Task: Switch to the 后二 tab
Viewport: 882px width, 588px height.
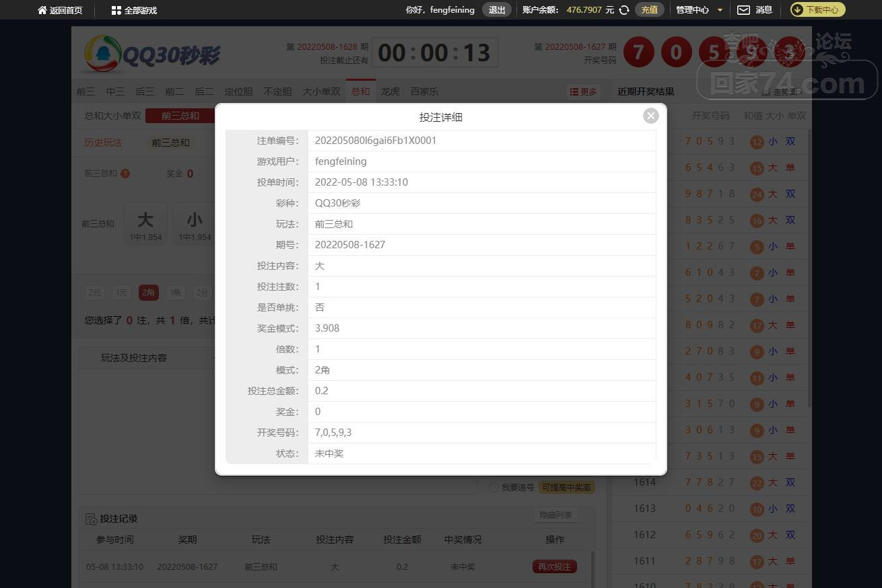Action: pos(204,91)
